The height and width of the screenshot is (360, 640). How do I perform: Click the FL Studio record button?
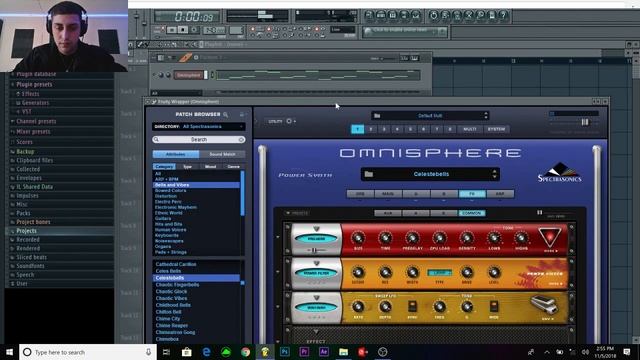pos(194,30)
